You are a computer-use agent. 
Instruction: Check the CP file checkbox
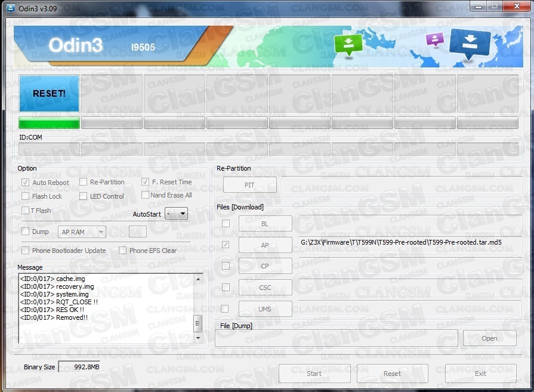(x=226, y=266)
